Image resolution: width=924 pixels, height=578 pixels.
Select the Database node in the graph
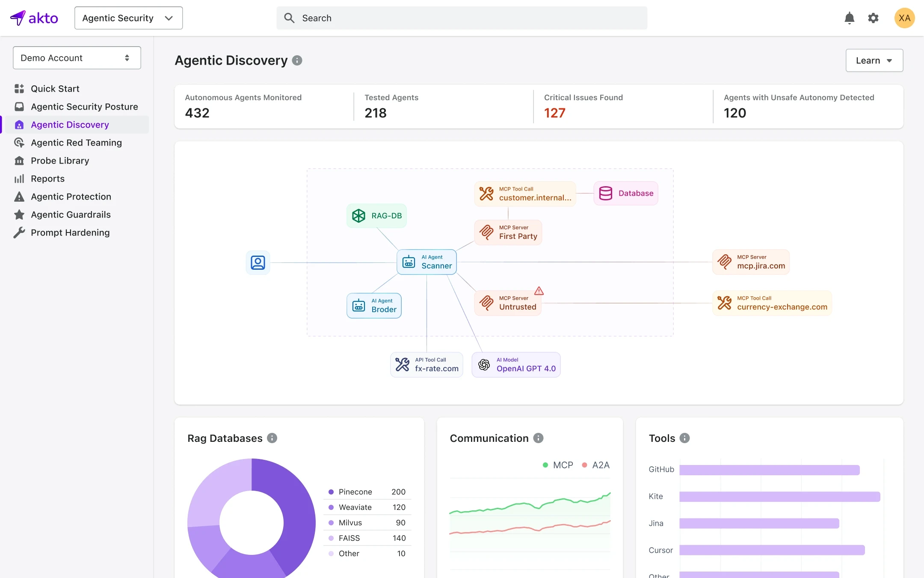pyautogui.click(x=626, y=194)
